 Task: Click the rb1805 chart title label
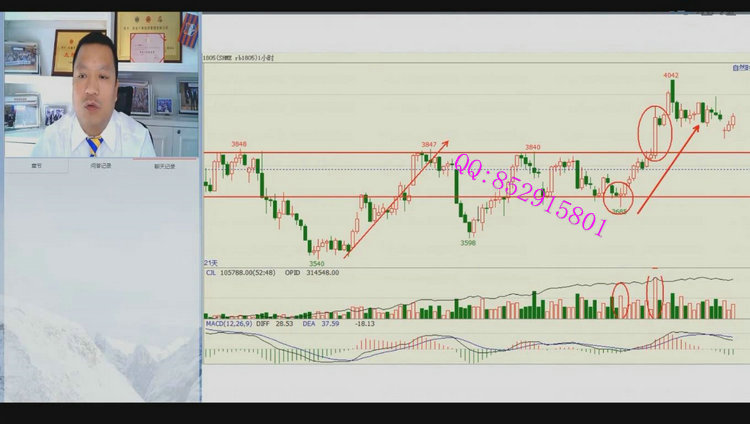tap(239, 58)
